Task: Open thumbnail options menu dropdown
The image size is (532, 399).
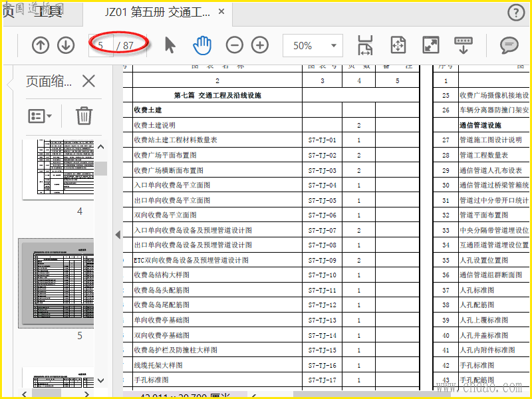Action: (40, 116)
